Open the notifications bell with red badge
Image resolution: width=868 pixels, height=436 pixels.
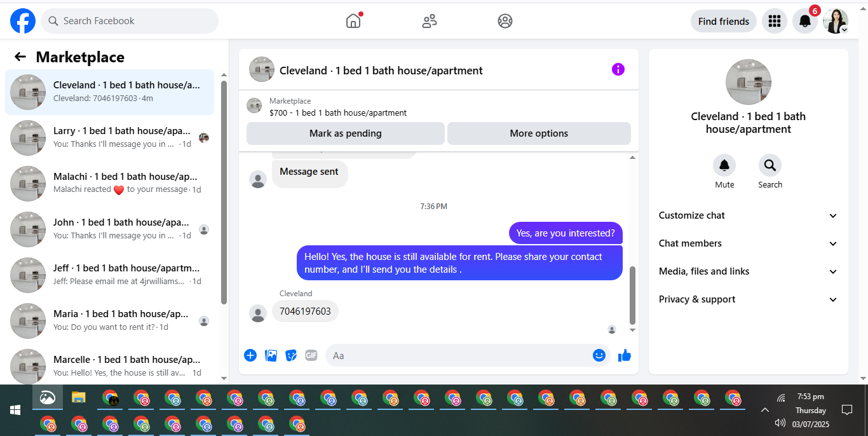[805, 21]
